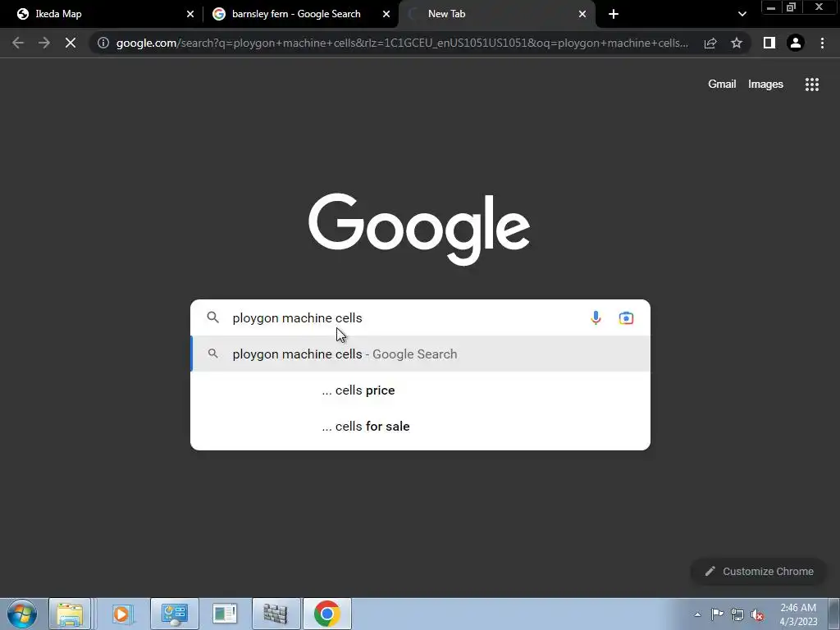
Task: Click the browser back arrow
Action: point(18,43)
